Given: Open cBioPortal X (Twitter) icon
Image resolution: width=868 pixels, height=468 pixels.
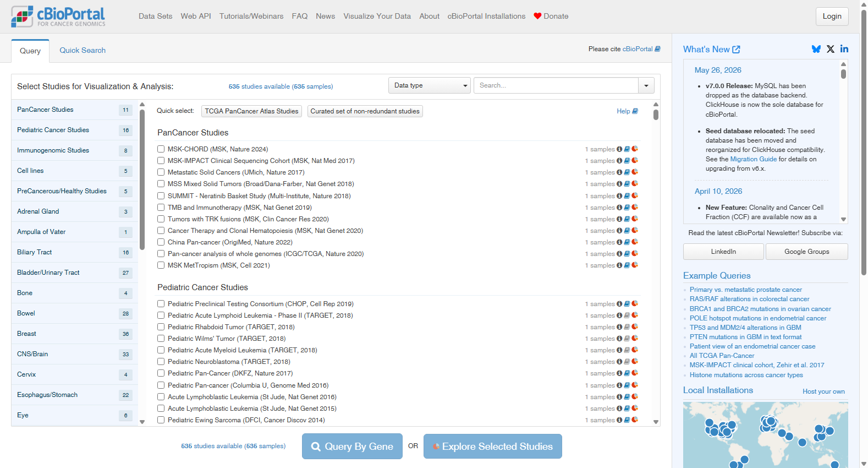Looking at the screenshot, I should coord(831,49).
